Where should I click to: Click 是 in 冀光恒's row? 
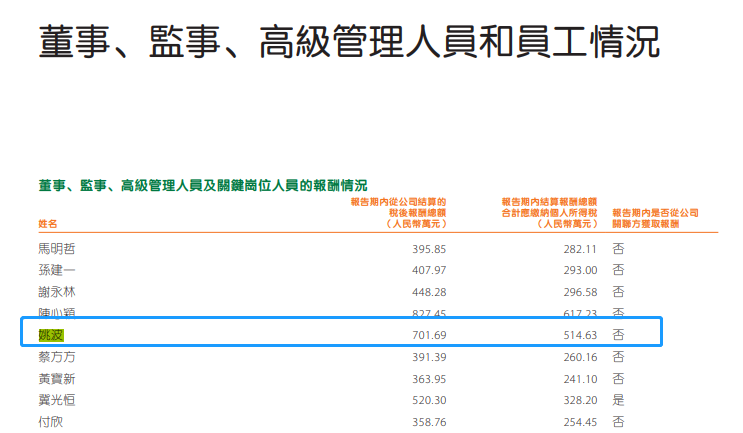pyautogui.click(x=618, y=400)
